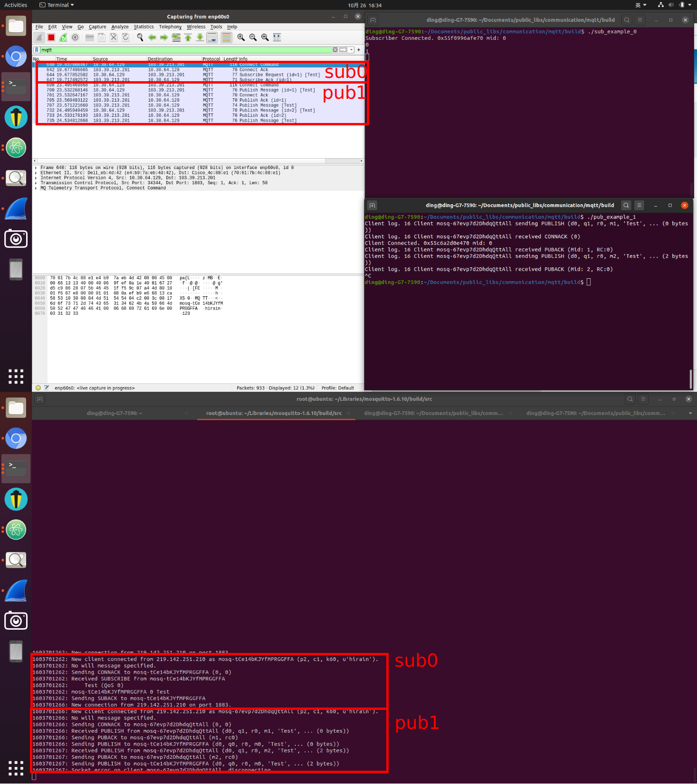Open display filter history dropdown
Screen dimensions: 697x784
coord(351,50)
